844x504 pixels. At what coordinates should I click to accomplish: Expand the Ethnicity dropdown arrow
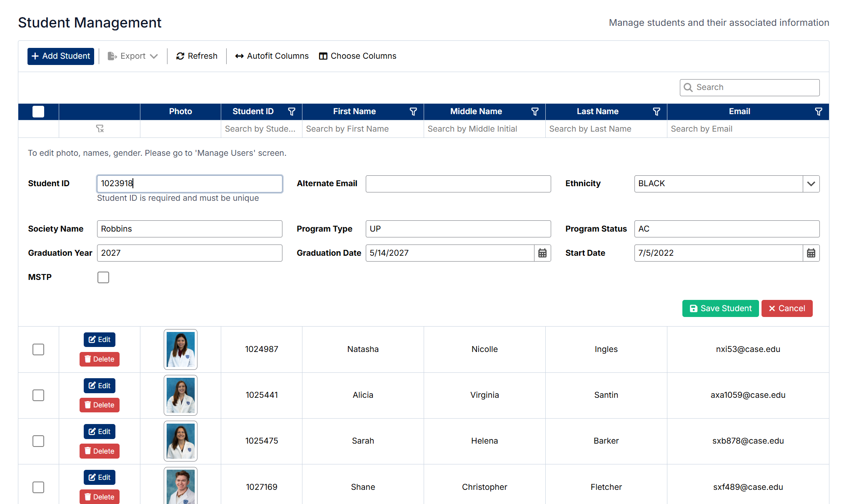coord(811,184)
